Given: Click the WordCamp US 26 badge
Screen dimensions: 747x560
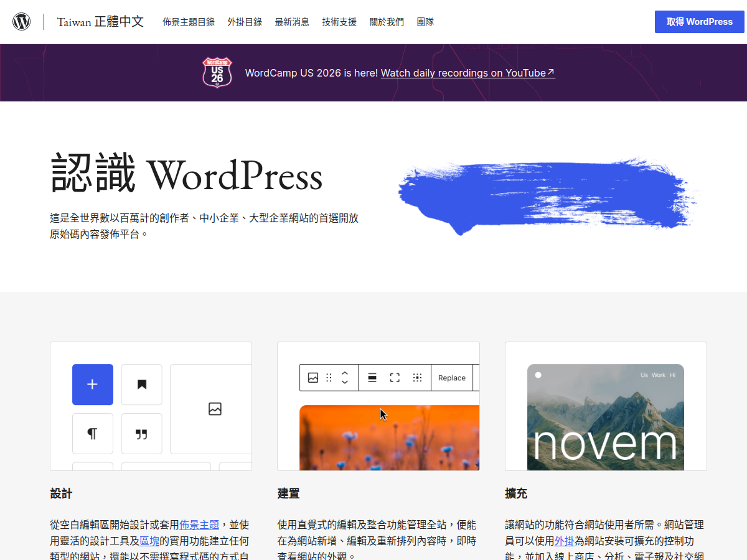Looking at the screenshot, I should pyautogui.click(x=217, y=72).
